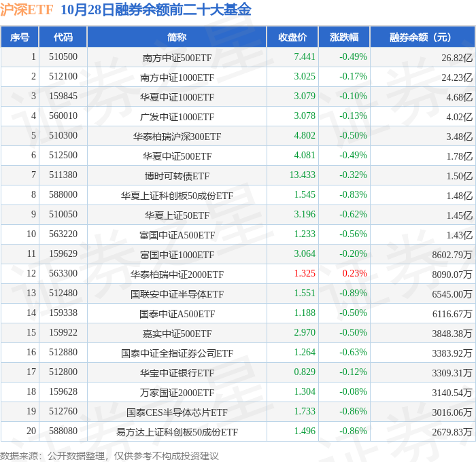This screenshot has height=462, width=476.
Task: Click closing price 0.829
Action: [x=305, y=372]
